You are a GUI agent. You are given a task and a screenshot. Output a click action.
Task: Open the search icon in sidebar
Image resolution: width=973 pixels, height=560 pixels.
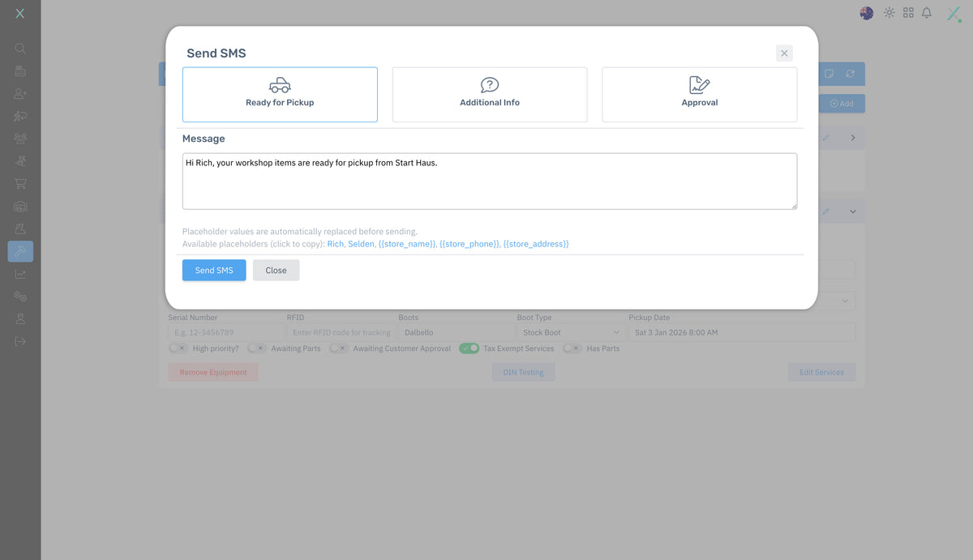(x=20, y=48)
